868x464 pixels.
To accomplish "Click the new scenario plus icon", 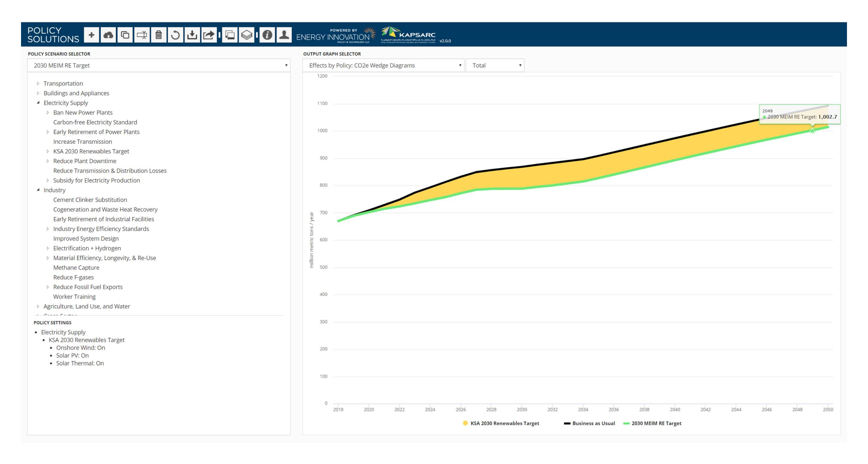I will click(91, 35).
